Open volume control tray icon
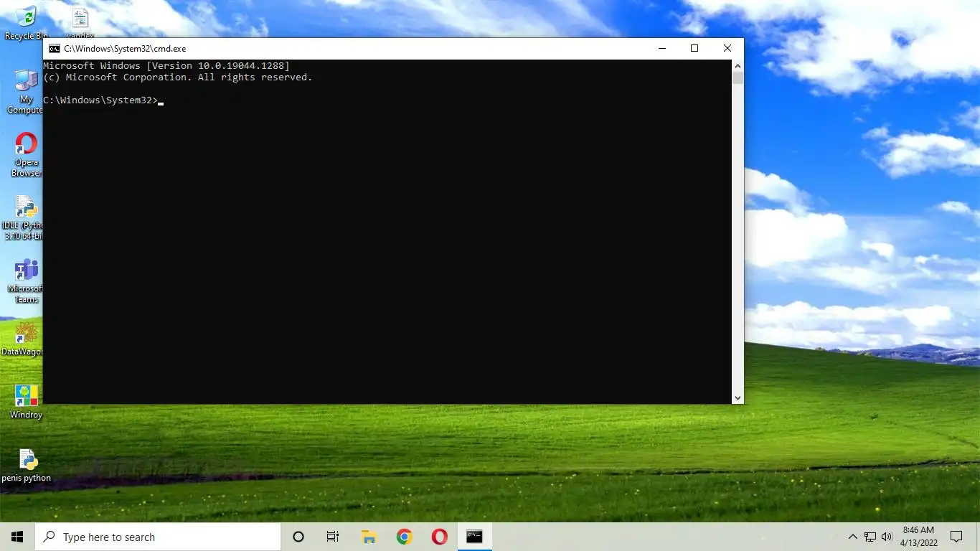This screenshot has height=551, width=980. [887, 537]
